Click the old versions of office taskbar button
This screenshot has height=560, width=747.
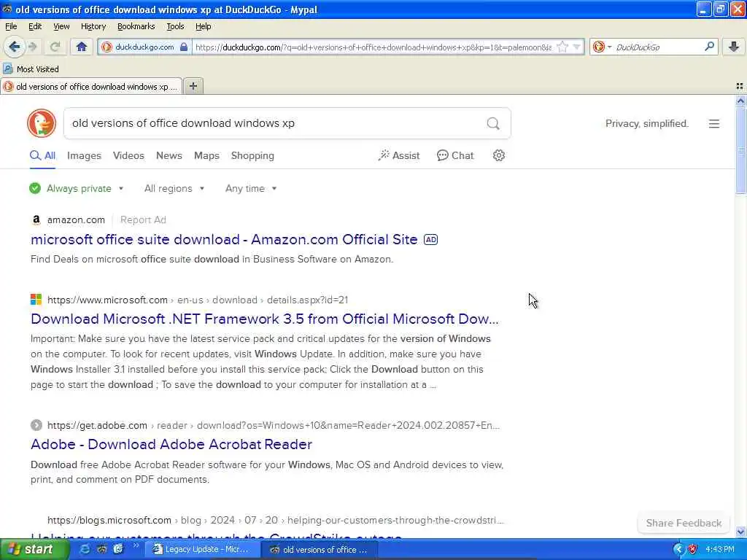coord(320,550)
